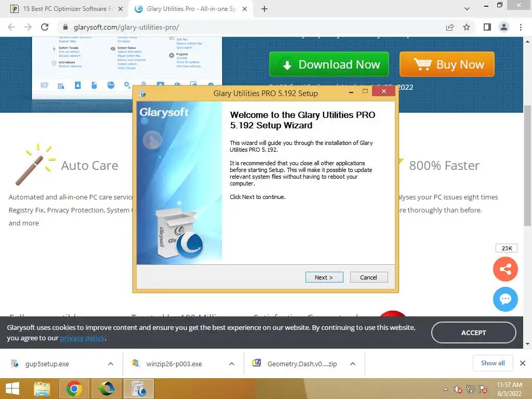
Task: Open the privacy policy link
Action: pos(82,338)
